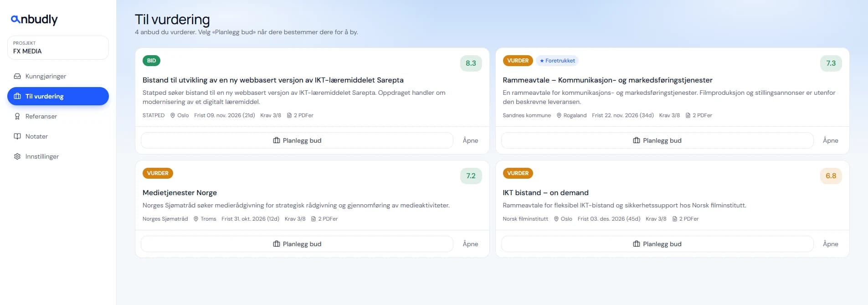868x305 pixels.
Task: Åpne the Medietjenester Norge tender
Action: point(470,244)
